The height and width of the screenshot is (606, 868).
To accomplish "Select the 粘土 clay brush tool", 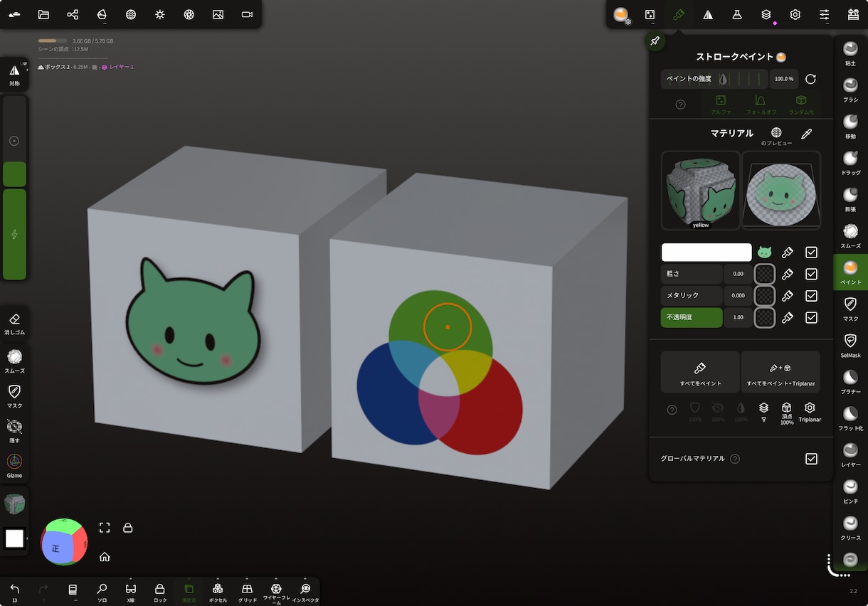I will (850, 53).
